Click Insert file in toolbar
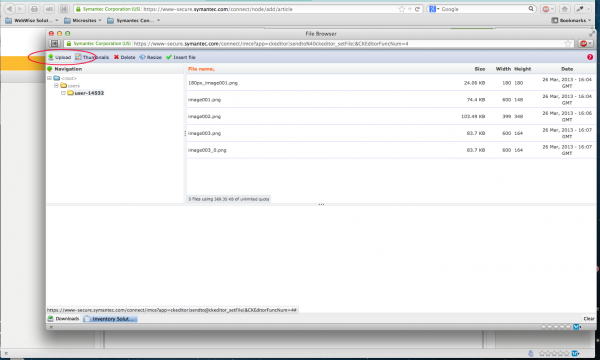The image size is (600, 360). [x=181, y=57]
